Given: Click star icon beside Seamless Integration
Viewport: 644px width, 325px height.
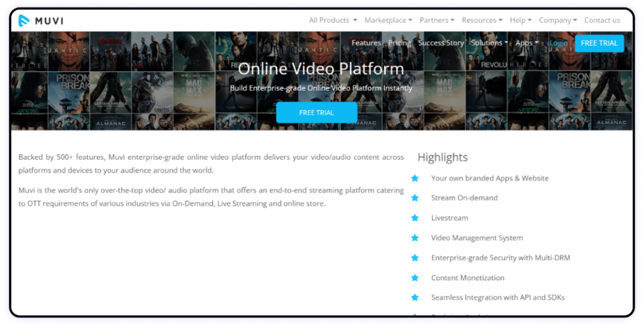Looking at the screenshot, I should (415, 297).
